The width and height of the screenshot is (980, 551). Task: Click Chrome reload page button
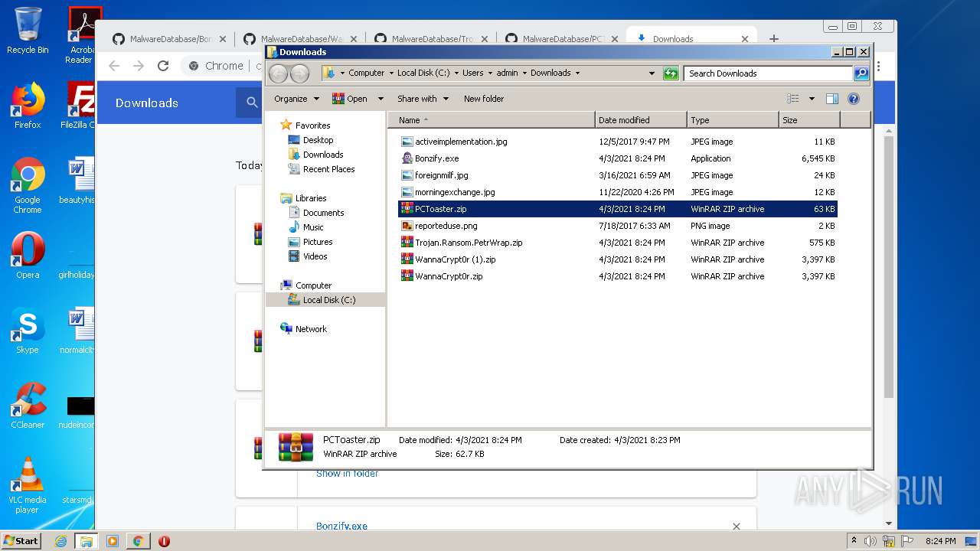point(163,66)
